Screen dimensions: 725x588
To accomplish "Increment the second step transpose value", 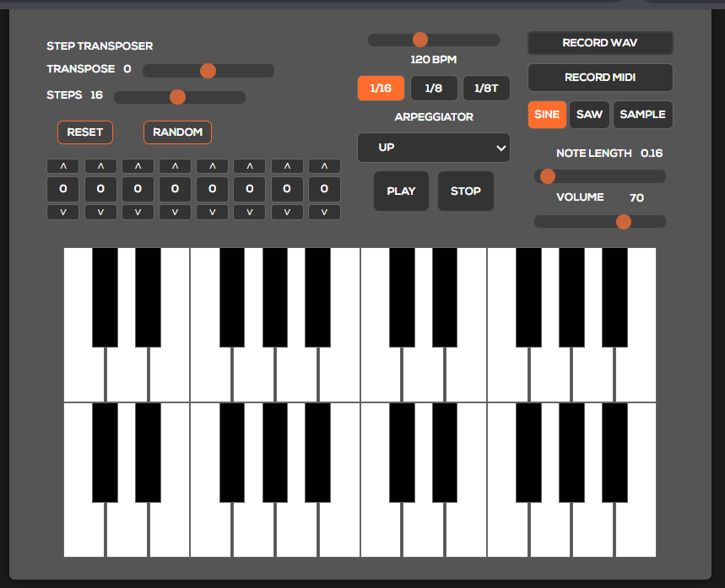I will click(x=100, y=166).
